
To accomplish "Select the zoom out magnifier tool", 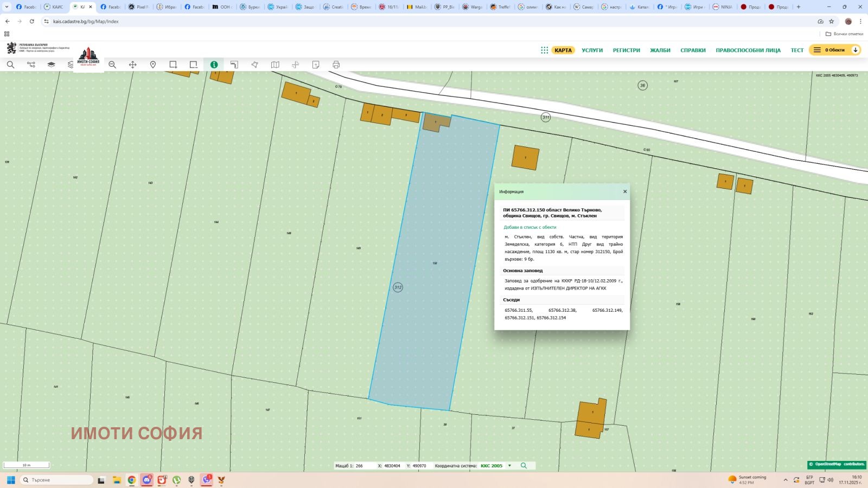I will click(x=112, y=65).
